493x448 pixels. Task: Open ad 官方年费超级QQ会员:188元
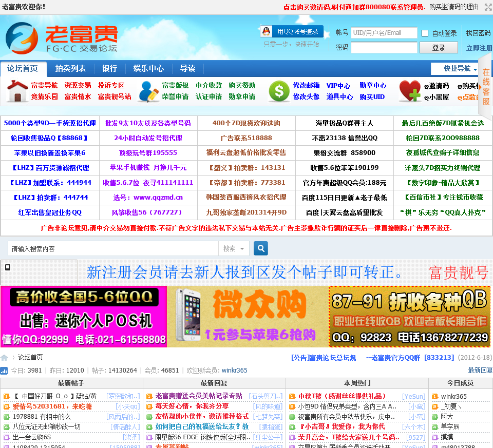344,183
